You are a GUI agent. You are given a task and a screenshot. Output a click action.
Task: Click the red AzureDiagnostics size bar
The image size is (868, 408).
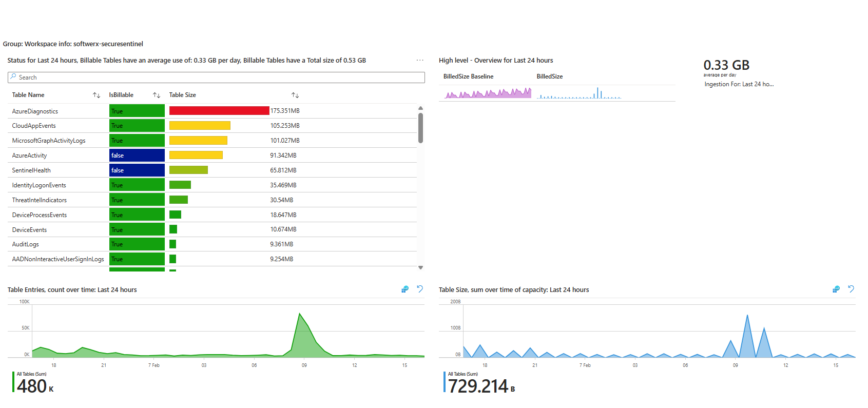coord(219,111)
